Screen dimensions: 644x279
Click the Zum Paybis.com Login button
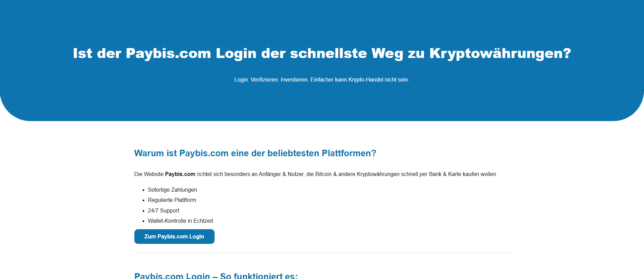(x=174, y=236)
